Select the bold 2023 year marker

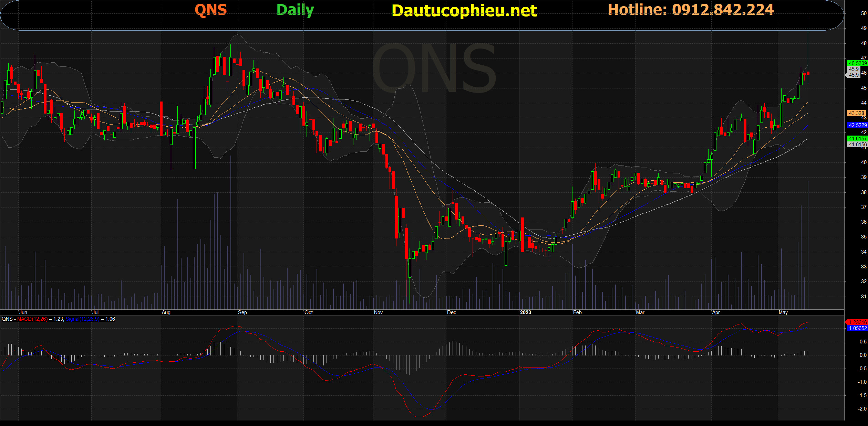(x=525, y=312)
